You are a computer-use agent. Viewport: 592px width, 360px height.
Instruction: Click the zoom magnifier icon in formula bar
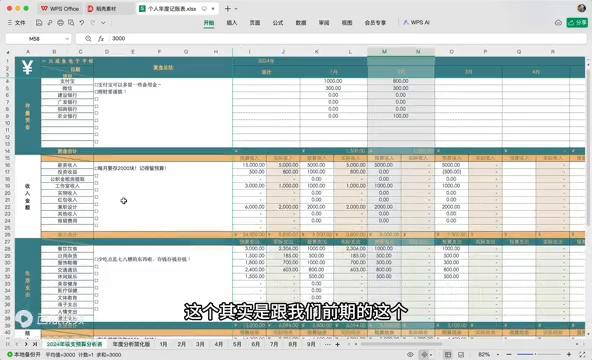88,38
